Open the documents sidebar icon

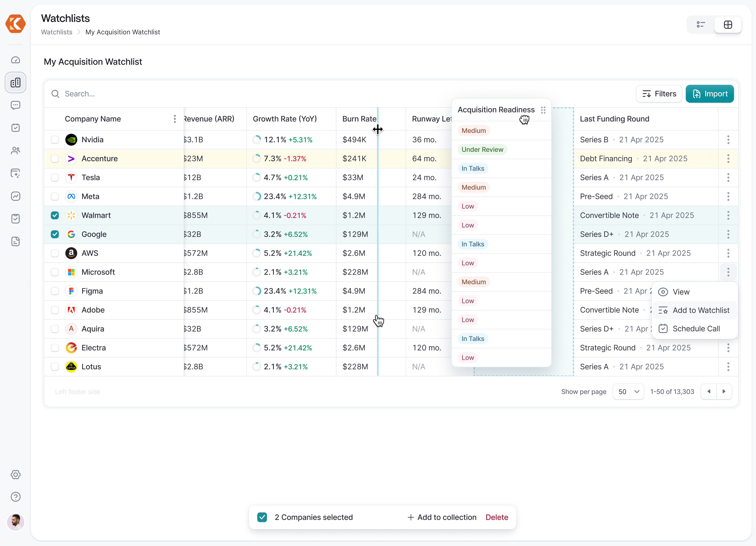tap(15, 241)
